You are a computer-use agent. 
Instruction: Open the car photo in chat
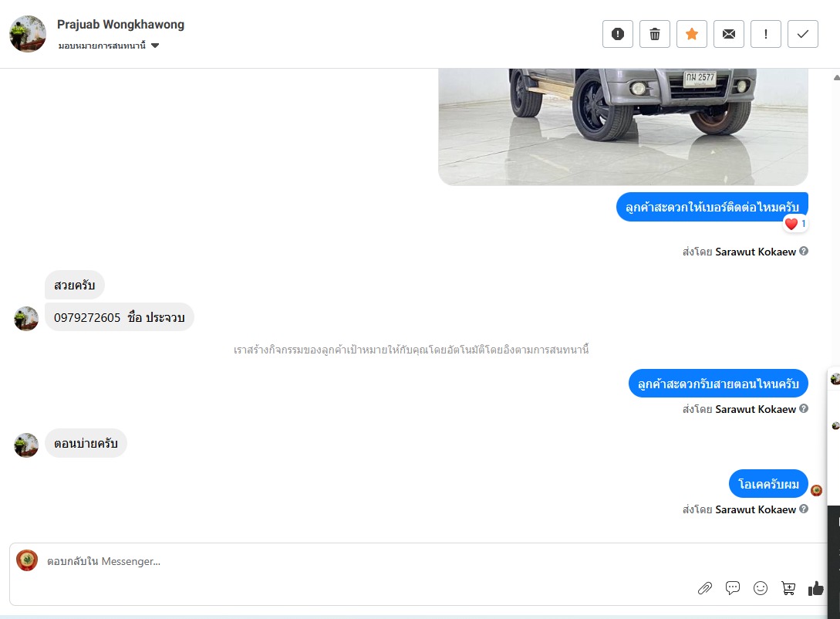click(623, 127)
